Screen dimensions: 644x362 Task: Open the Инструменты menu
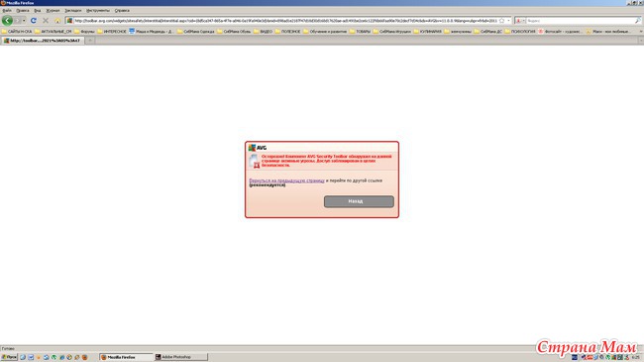(x=98, y=10)
